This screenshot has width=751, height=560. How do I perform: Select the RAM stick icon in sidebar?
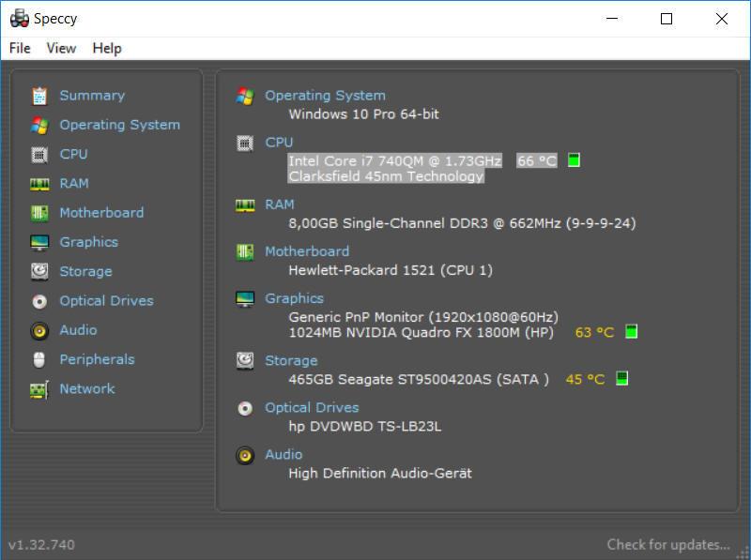click(x=39, y=184)
